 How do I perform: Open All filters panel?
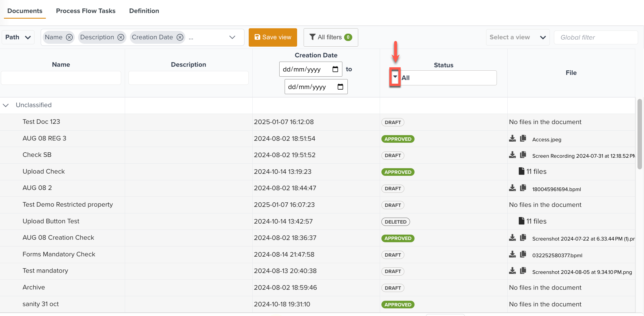pos(330,37)
